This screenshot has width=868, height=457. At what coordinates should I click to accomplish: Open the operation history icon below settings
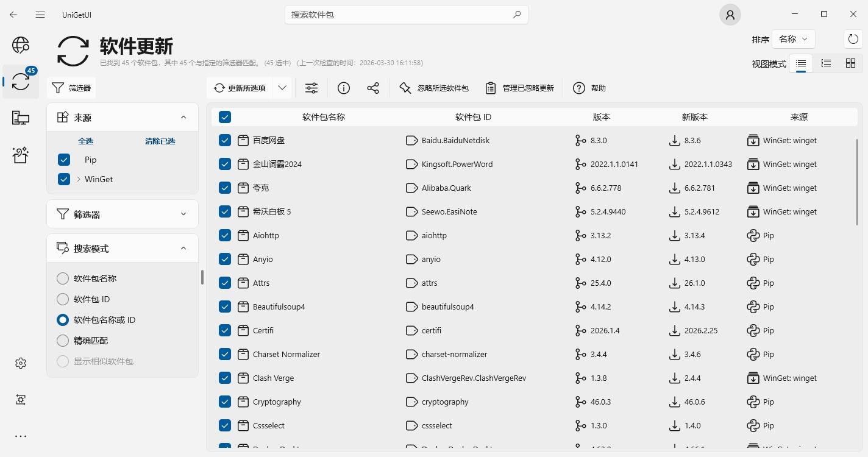(x=21, y=400)
